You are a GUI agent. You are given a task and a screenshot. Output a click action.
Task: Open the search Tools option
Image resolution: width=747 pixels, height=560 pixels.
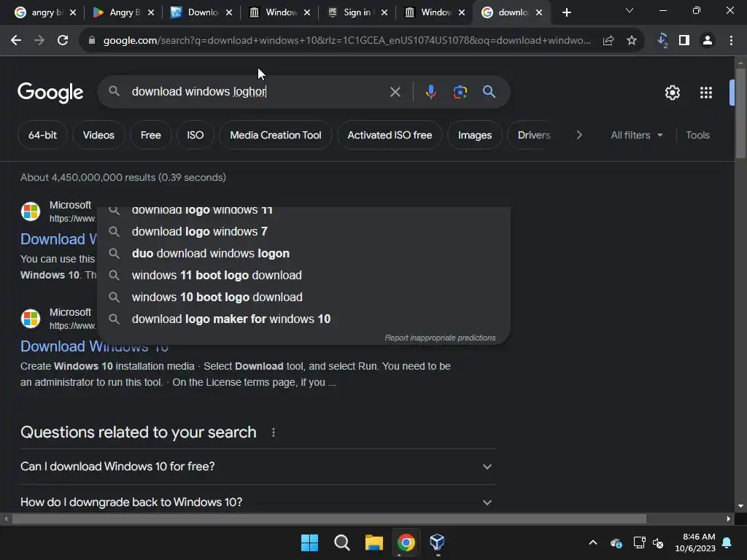[697, 135]
